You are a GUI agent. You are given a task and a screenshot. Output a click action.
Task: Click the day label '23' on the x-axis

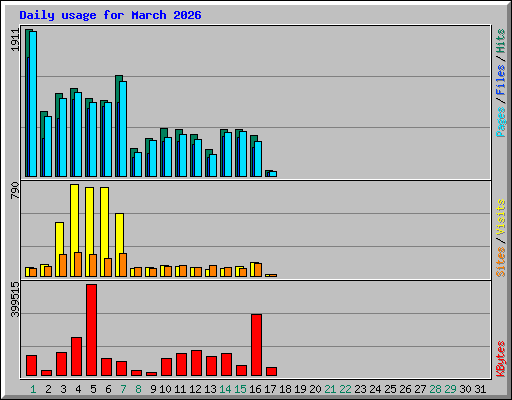click(x=360, y=389)
